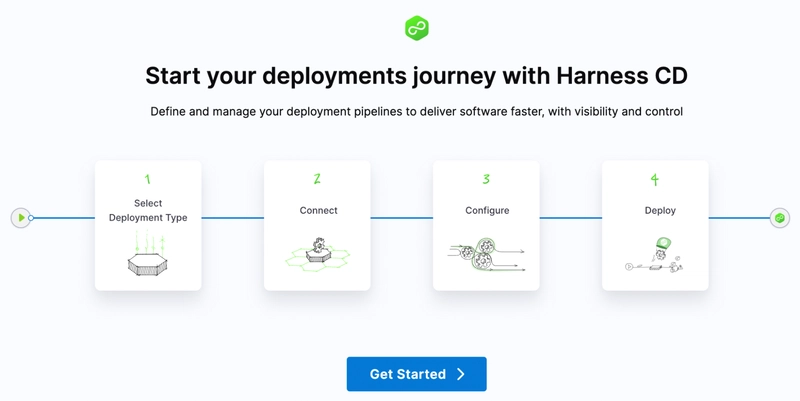Click the green Harness end node icon
The width and height of the screenshot is (800, 401).
tap(779, 218)
